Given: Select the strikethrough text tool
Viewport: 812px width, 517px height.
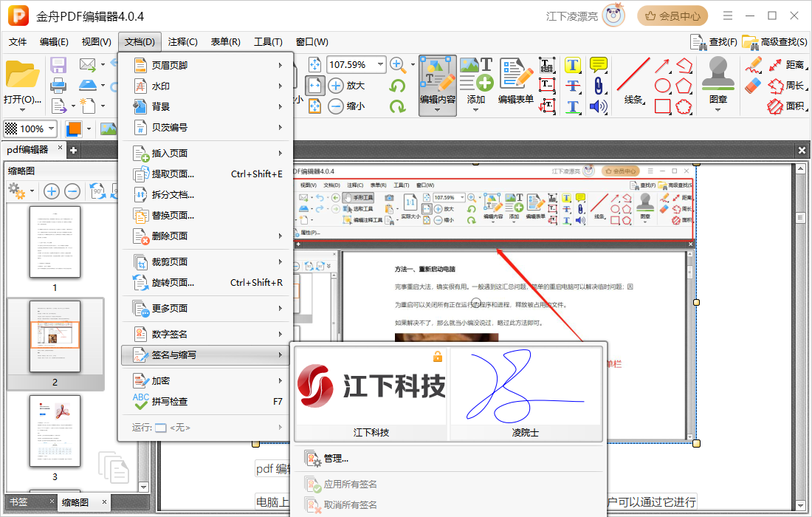Looking at the screenshot, I should (572, 86).
